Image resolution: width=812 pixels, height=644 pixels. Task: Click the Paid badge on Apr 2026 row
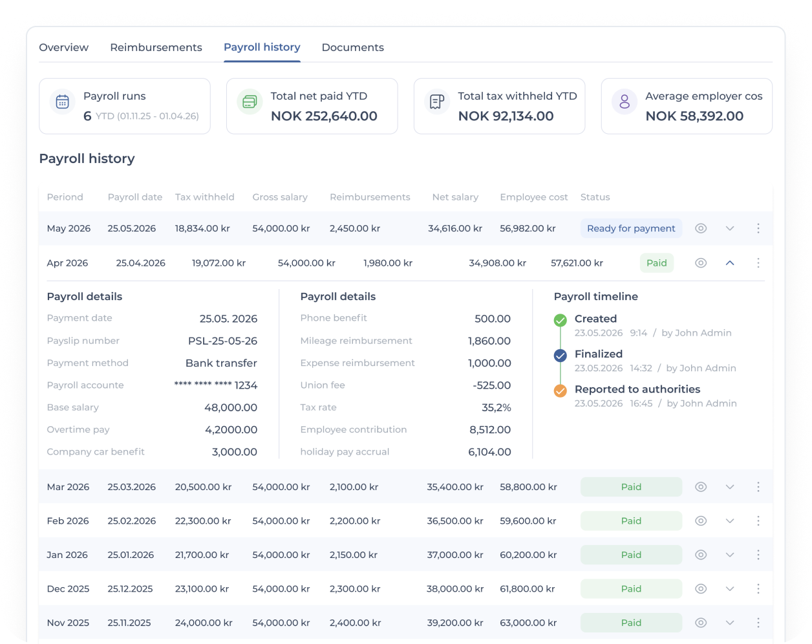tap(657, 263)
